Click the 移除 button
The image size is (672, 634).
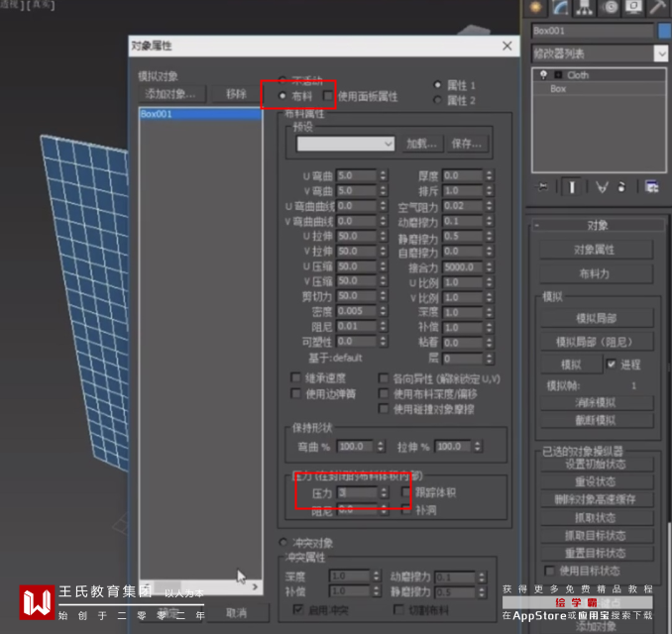[x=236, y=94]
